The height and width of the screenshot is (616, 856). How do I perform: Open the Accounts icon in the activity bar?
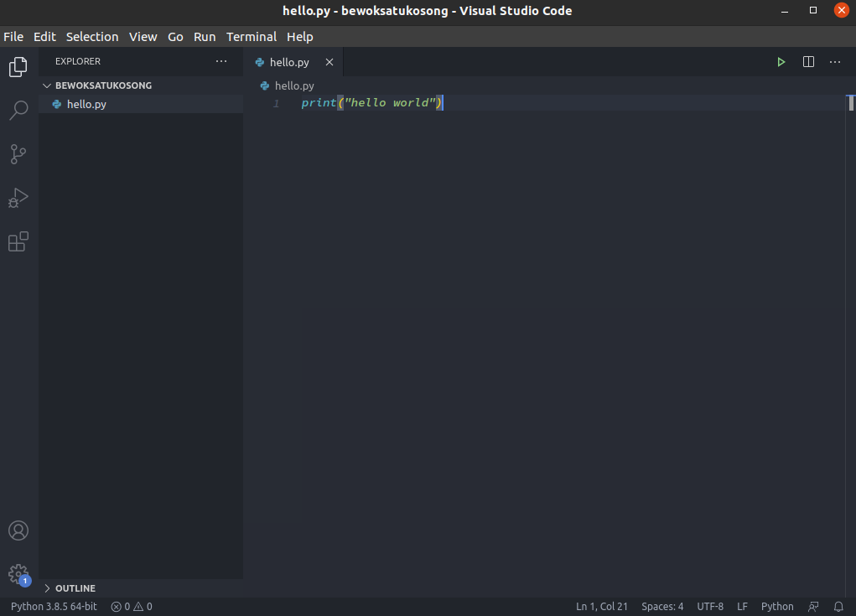[18, 530]
